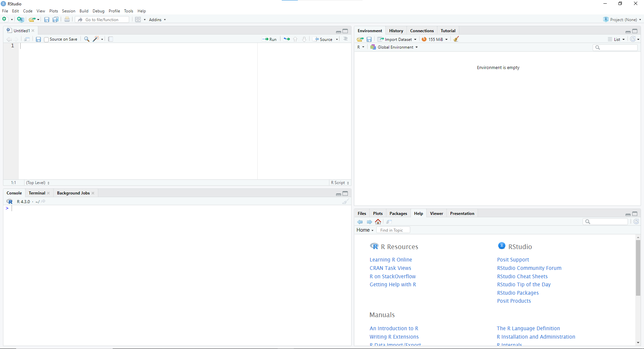The height and width of the screenshot is (349, 644).
Task: Click the Help pane vertical scrollbar
Action: (638, 268)
